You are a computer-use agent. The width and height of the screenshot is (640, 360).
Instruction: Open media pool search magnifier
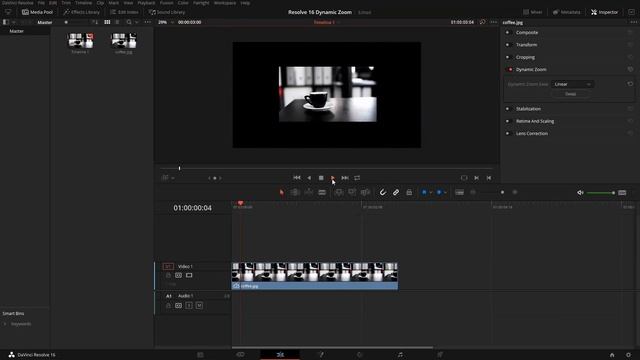pyautogui.click(x=129, y=22)
